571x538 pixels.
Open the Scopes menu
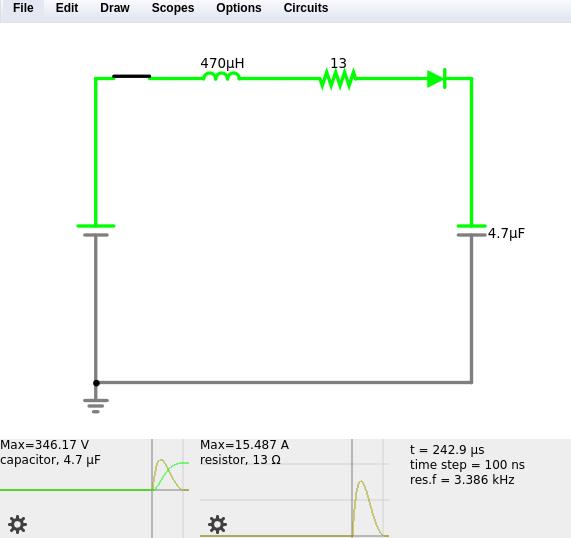coord(173,8)
